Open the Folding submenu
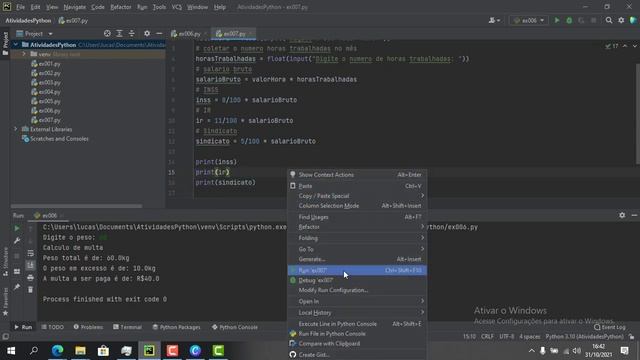Screen dimensions: 640x360 pos(357,238)
